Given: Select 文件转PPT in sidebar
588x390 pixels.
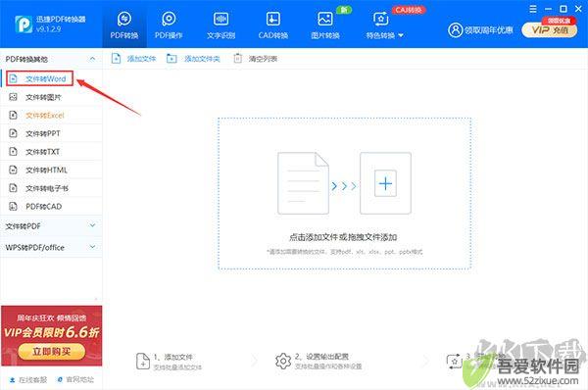Looking at the screenshot, I should point(51,133).
